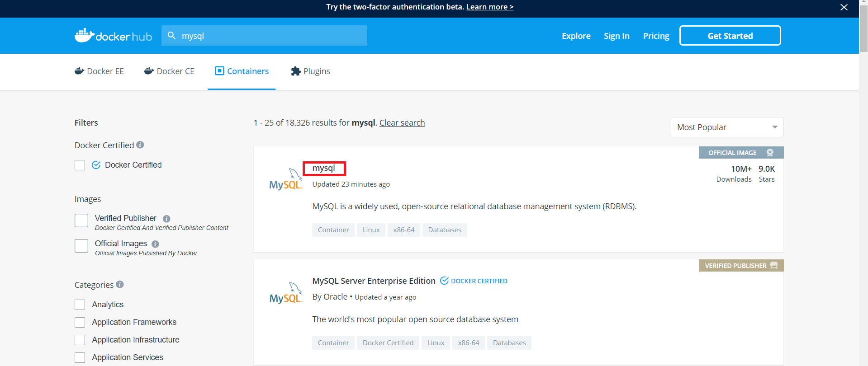Click the x86-64 tag on the mysql result
The height and width of the screenshot is (366, 868).
[404, 230]
